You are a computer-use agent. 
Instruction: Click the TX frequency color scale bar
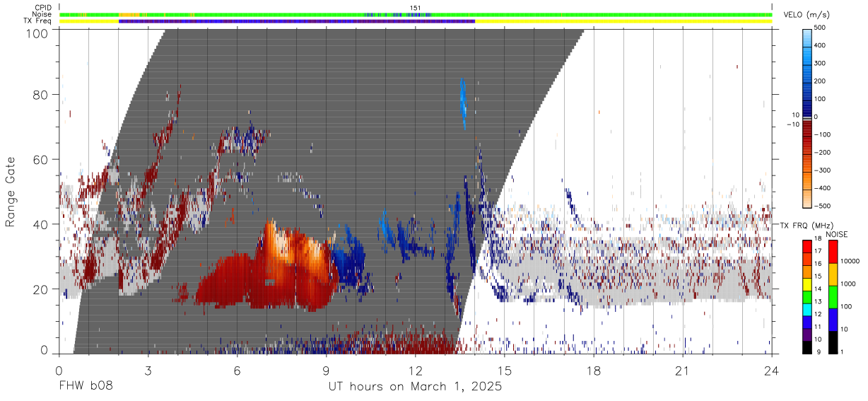click(x=807, y=297)
